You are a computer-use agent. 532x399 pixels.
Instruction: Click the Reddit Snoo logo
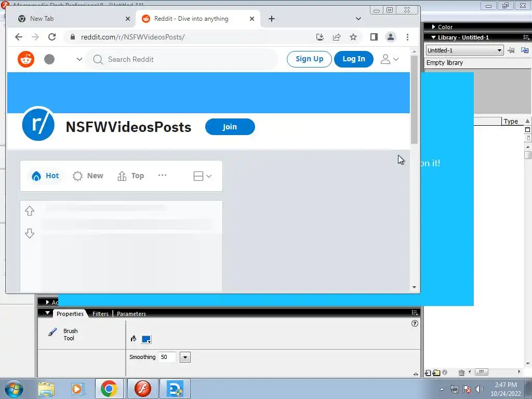(26, 59)
